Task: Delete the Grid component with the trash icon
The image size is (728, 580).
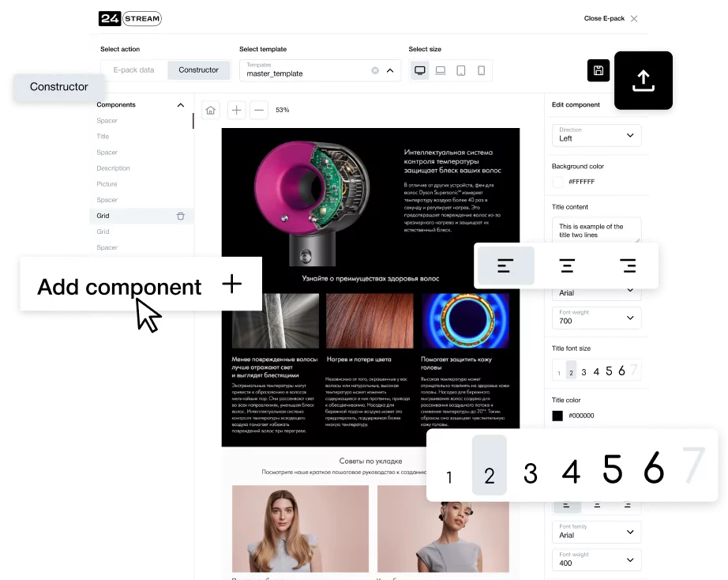Action: [x=181, y=216]
